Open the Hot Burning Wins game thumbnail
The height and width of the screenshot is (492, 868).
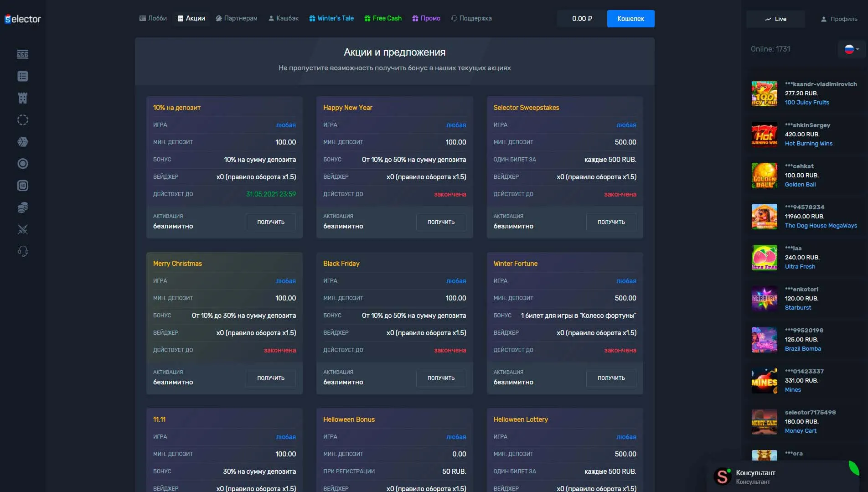click(765, 135)
